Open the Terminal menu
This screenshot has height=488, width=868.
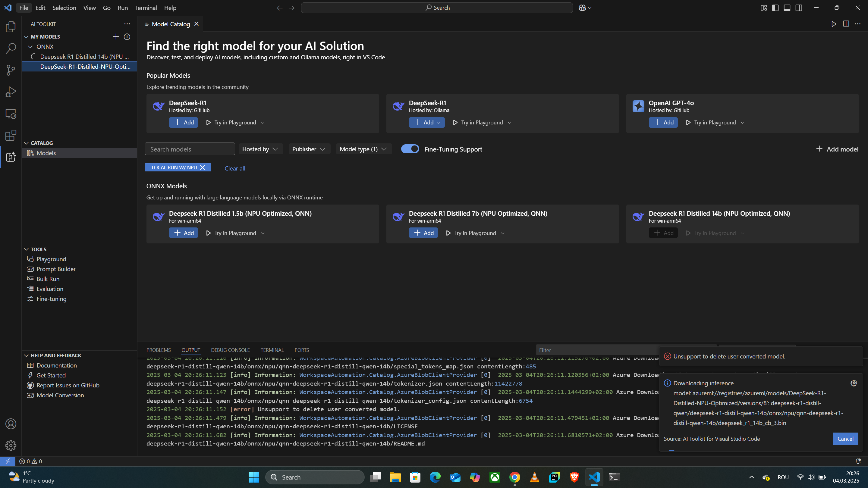tap(146, 8)
